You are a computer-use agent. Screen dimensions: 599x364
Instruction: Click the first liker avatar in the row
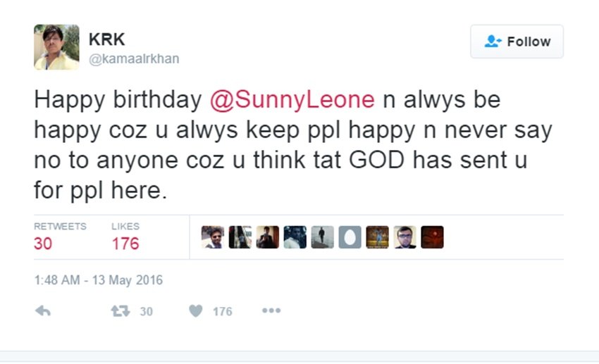(212, 237)
